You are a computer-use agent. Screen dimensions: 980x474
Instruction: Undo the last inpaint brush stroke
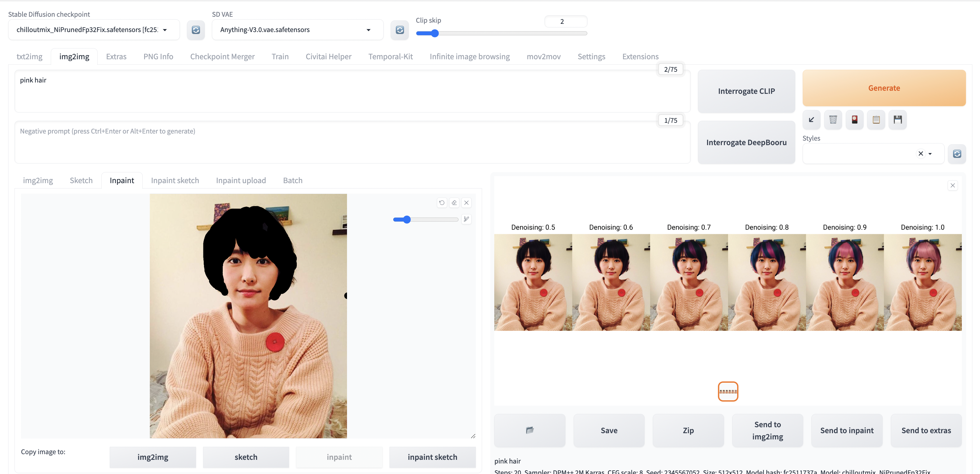coord(441,203)
